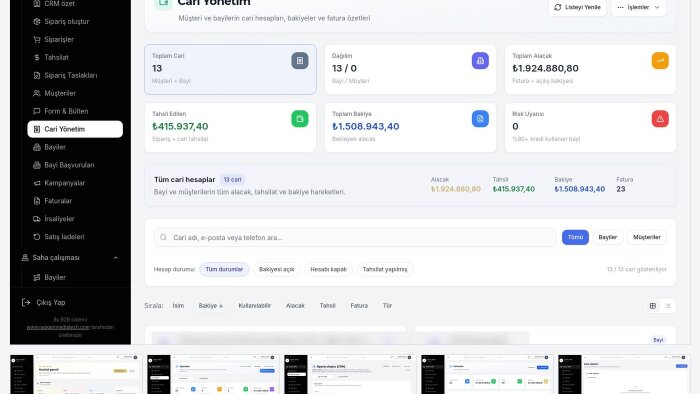Viewport: 700px width, 394px height.
Task: Click the three dots icon in İşlemler
Action: [x=621, y=7]
